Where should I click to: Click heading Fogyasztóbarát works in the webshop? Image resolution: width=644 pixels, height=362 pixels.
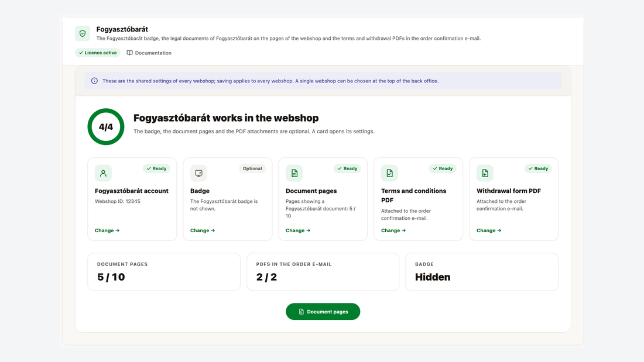(x=226, y=118)
